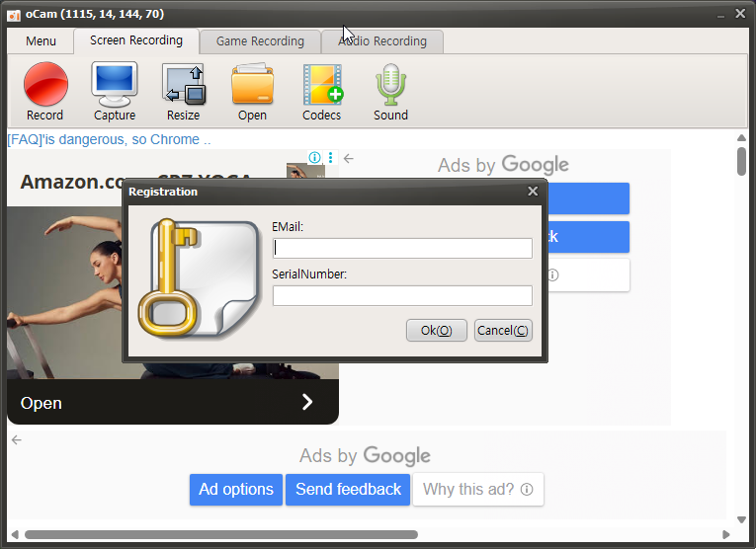Click the Send feedback ad button
This screenshot has width=756, height=549.
coord(348,490)
